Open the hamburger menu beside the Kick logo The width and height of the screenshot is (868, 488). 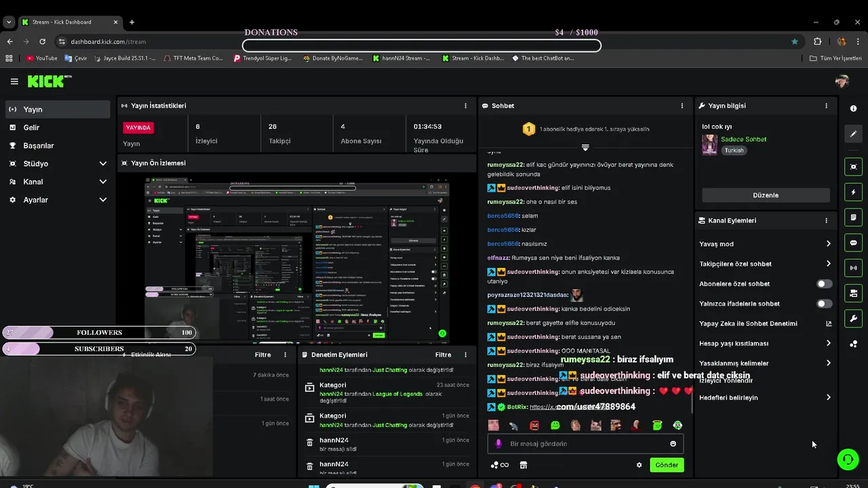click(x=14, y=81)
